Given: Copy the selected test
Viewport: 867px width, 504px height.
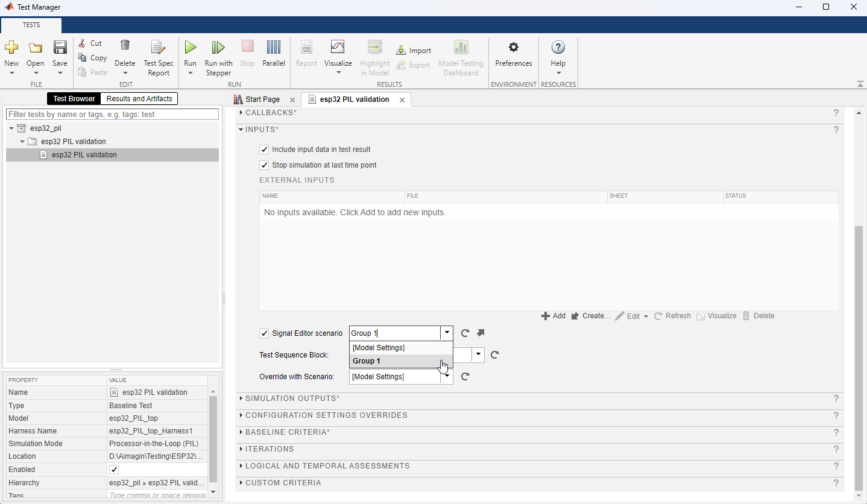Looking at the screenshot, I should (x=92, y=58).
